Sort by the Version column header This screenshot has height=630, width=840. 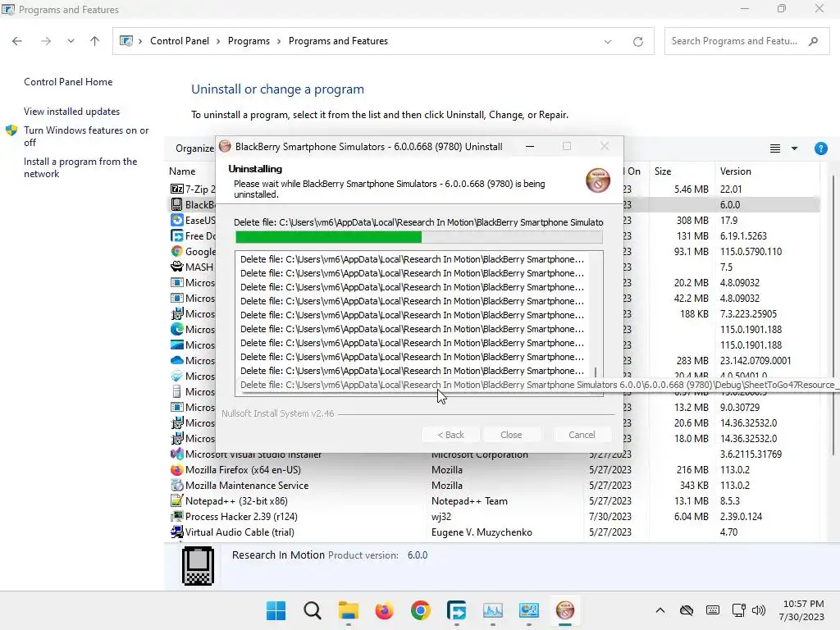tap(736, 171)
